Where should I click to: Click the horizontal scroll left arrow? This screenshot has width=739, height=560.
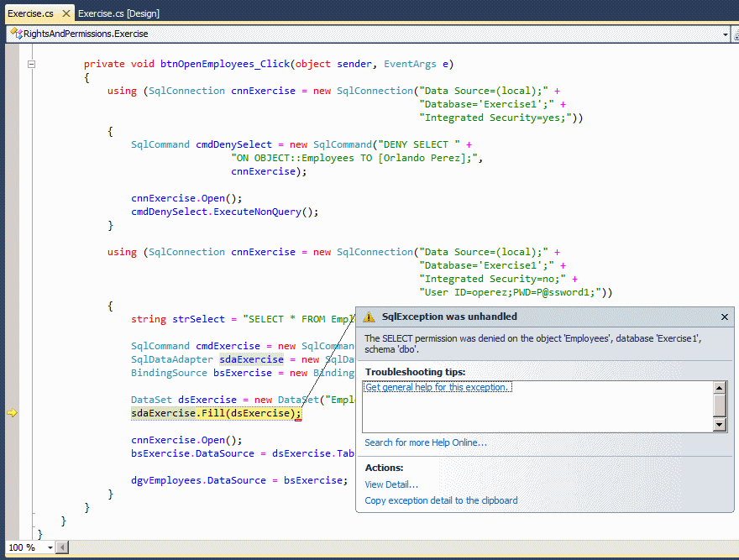point(62,547)
